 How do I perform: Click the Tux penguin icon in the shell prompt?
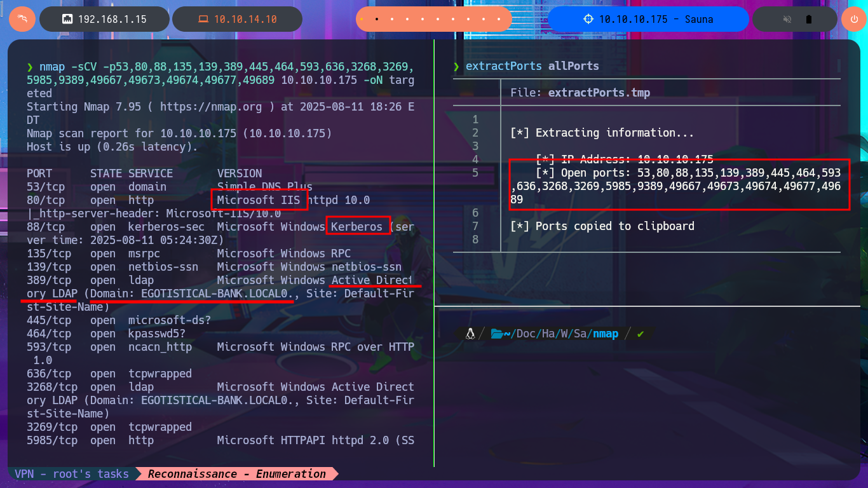tap(471, 334)
